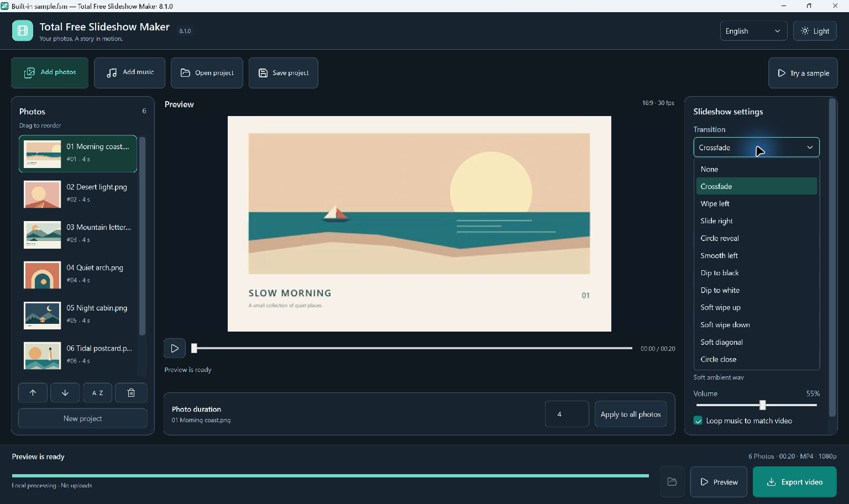Click the preview timeline scrubber handle

[x=194, y=348]
